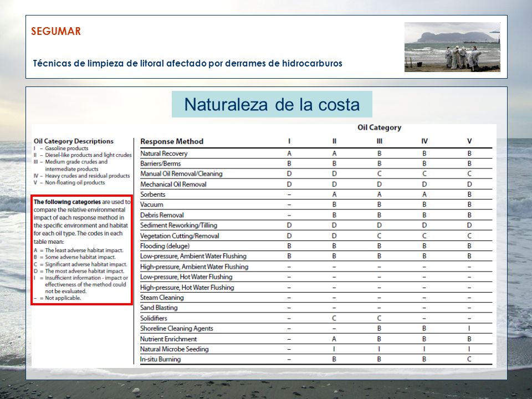The image size is (532, 399).
Task: Click the 'Sand Blasting' row label
Action: tap(159, 308)
